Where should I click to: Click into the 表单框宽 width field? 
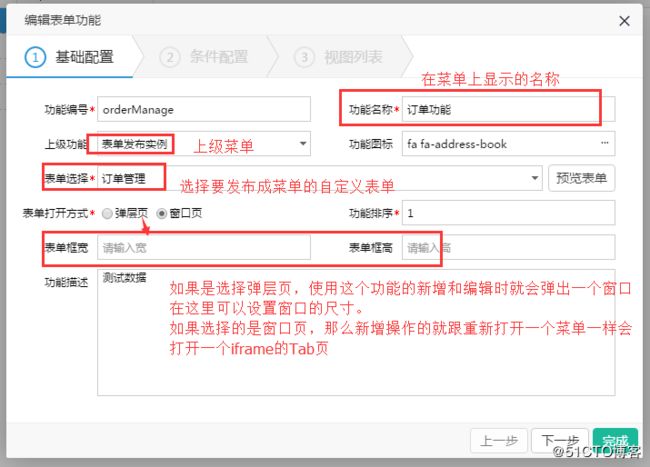point(204,247)
